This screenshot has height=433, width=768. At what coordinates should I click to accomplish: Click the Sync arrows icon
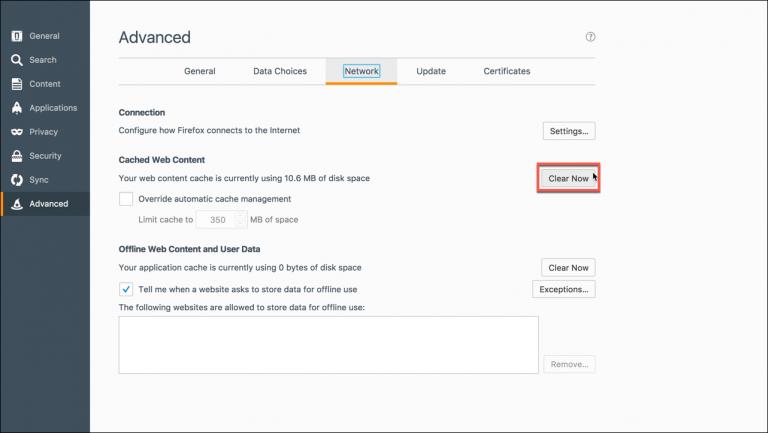tap(17, 180)
